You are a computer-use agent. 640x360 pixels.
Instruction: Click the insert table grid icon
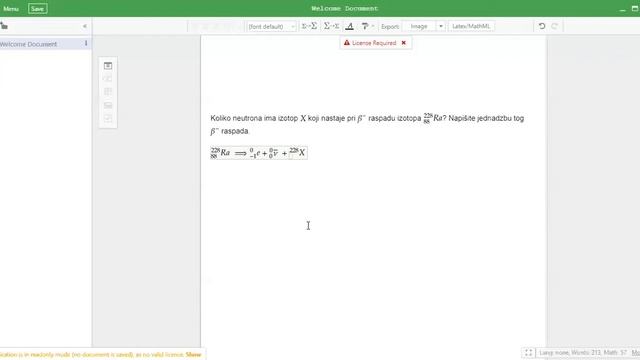pos(108,91)
